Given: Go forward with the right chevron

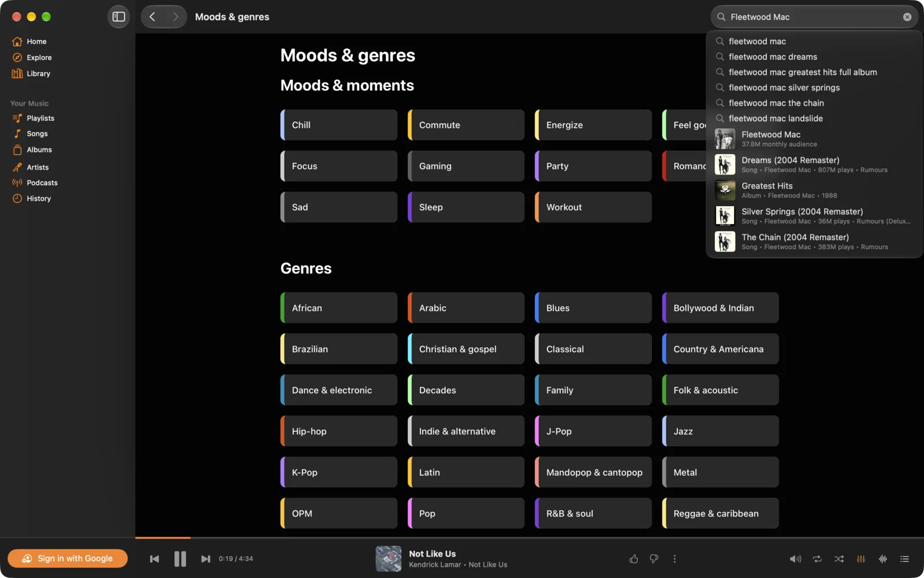Looking at the screenshot, I should coord(175,17).
